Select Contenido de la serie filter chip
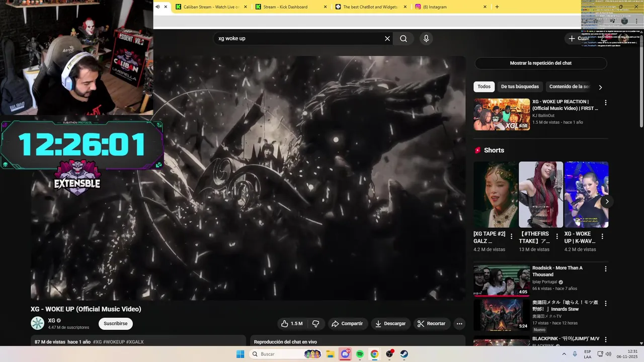Image resolution: width=644 pixels, height=362 pixels. pos(570,86)
